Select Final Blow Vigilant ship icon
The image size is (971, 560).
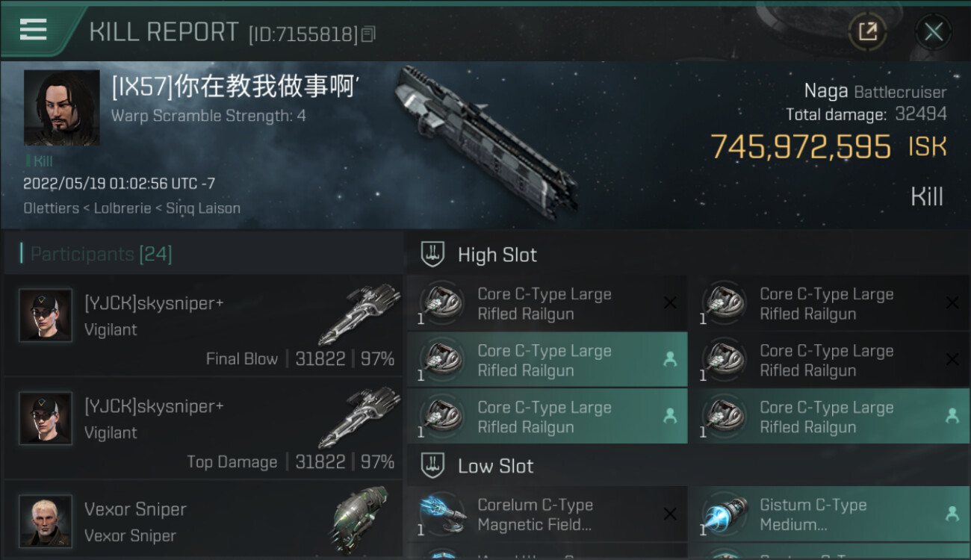click(x=359, y=314)
